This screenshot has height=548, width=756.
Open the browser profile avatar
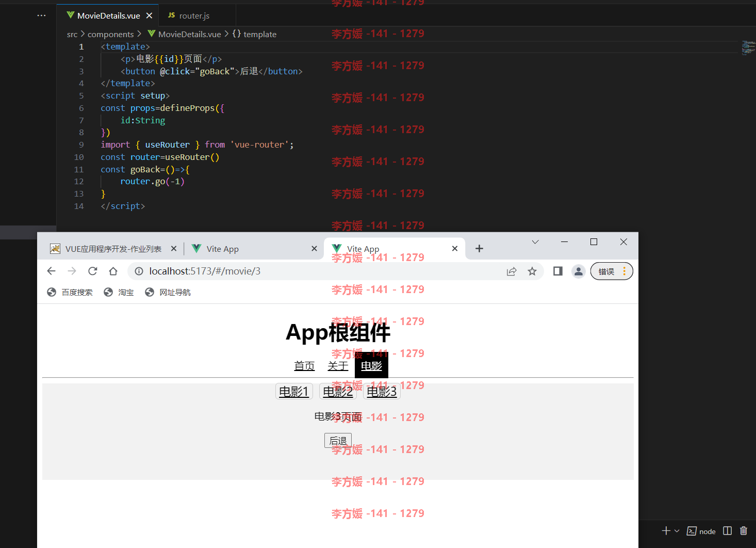(x=579, y=271)
